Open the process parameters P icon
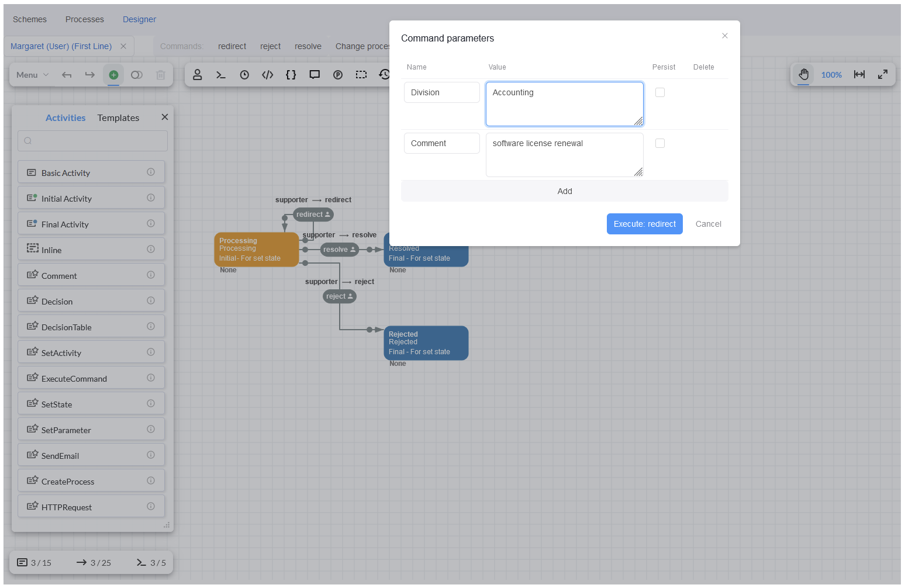905x588 pixels. click(338, 75)
